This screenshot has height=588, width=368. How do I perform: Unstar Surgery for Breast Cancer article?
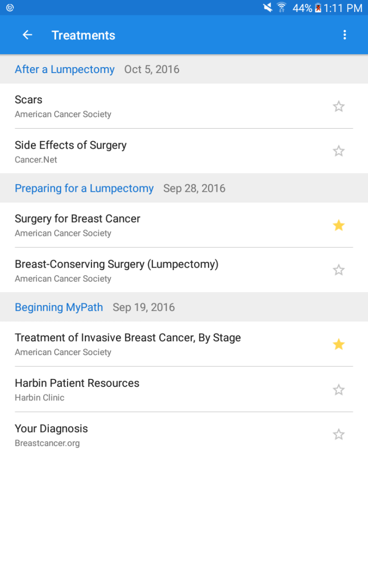click(339, 225)
